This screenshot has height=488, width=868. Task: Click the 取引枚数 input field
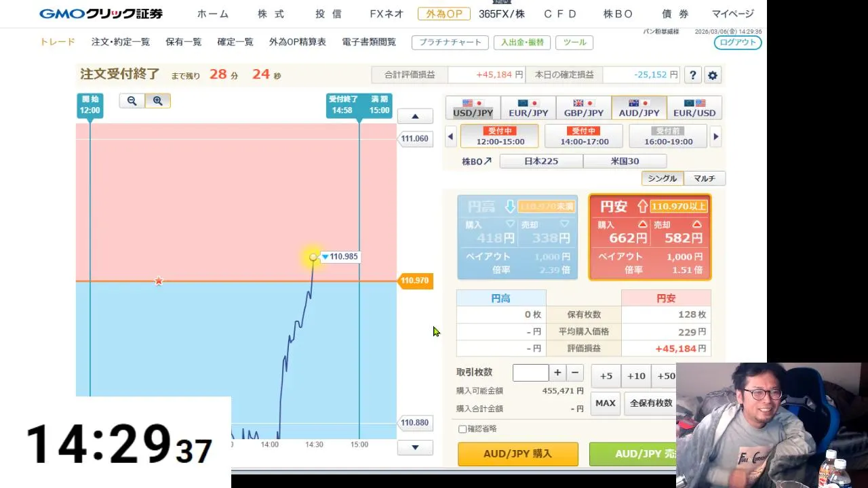click(x=530, y=372)
